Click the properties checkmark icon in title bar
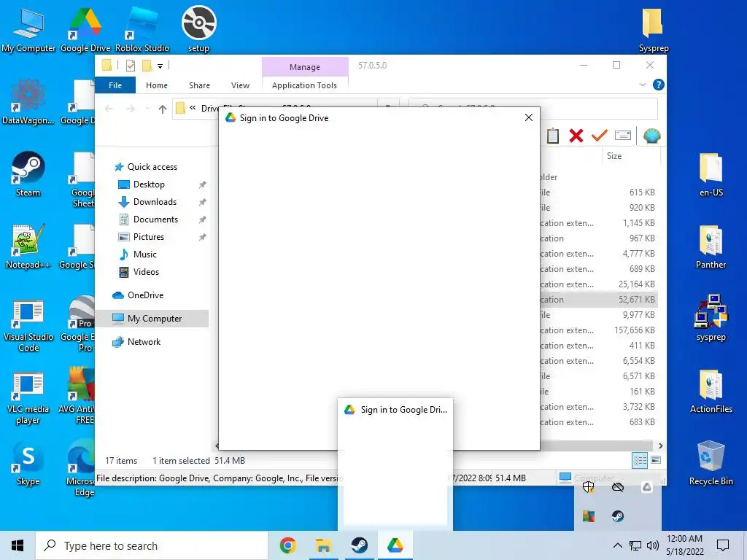 click(x=131, y=66)
